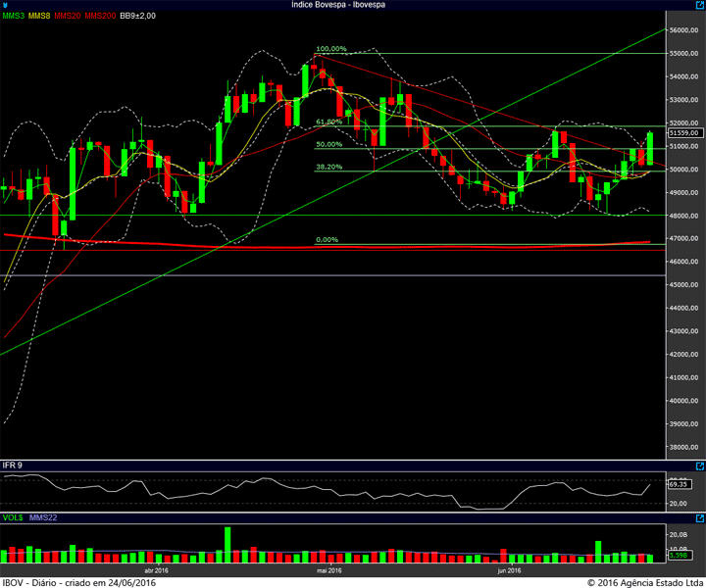Select the 38,20% Fibonacci level label
Image resolution: width=706 pixels, height=588 pixels.
coord(329,167)
